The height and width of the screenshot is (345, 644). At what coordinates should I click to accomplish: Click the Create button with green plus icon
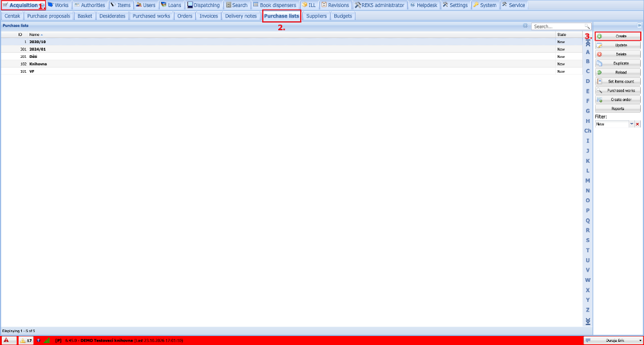click(x=618, y=36)
